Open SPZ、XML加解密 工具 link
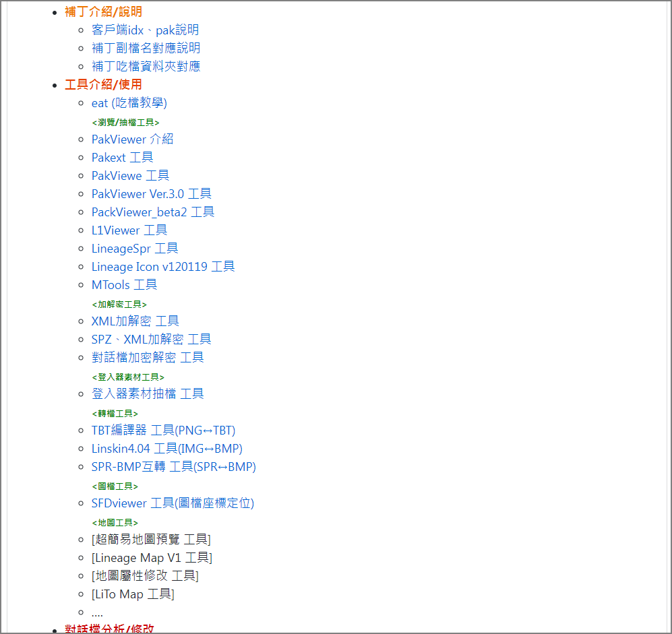The height and width of the screenshot is (634, 672). pos(151,340)
